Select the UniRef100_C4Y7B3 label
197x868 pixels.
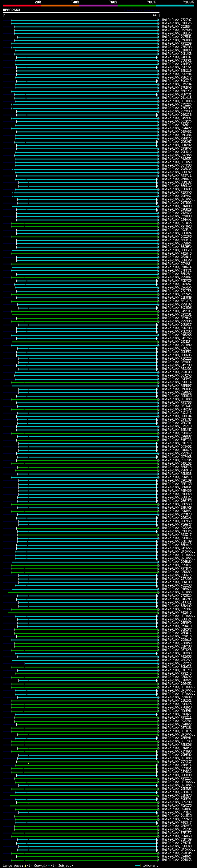pos(176,365)
